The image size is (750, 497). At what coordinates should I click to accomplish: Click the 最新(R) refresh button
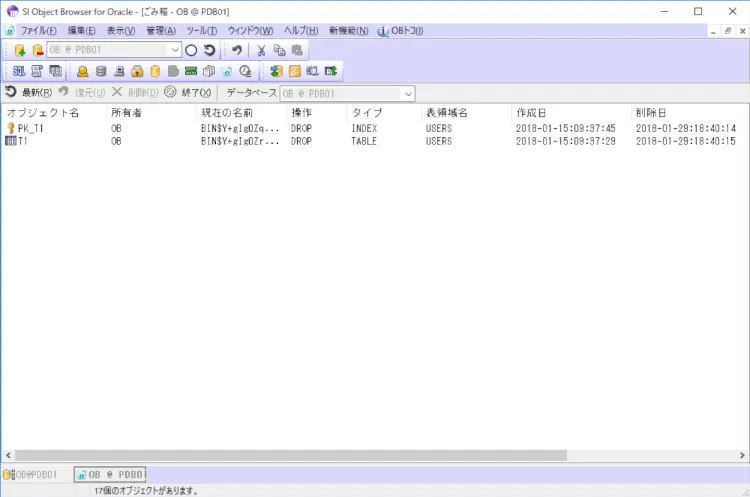[29, 92]
